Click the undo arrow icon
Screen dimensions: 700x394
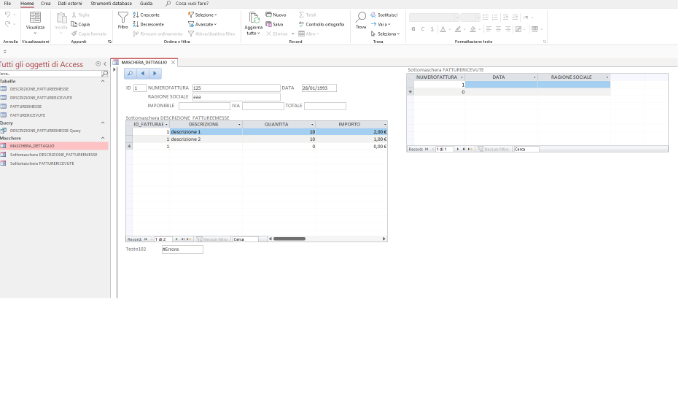[x=7, y=15]
